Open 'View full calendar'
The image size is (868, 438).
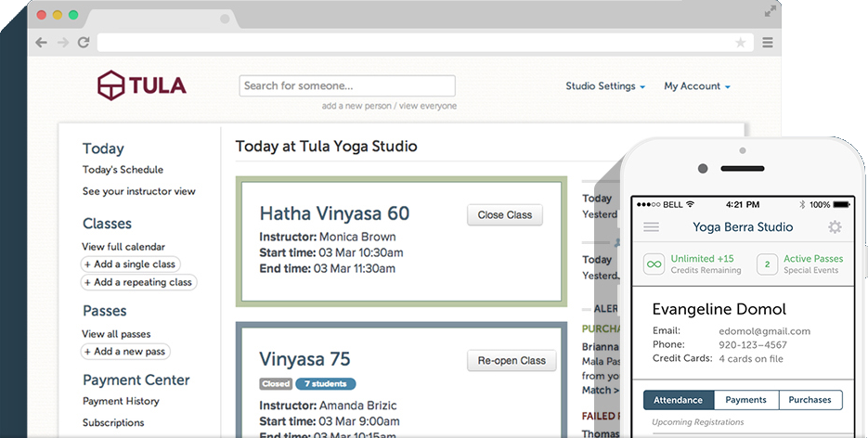coord(123,247)
